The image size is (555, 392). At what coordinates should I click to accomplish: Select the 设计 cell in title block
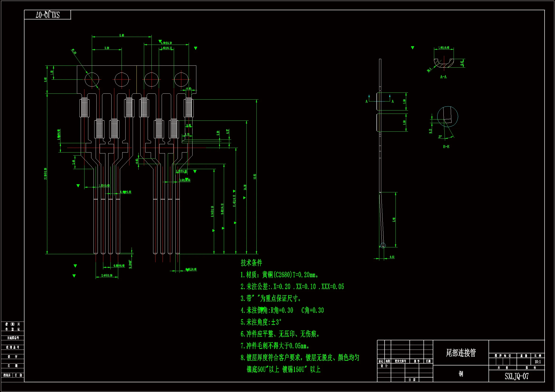tap(384, 366)
